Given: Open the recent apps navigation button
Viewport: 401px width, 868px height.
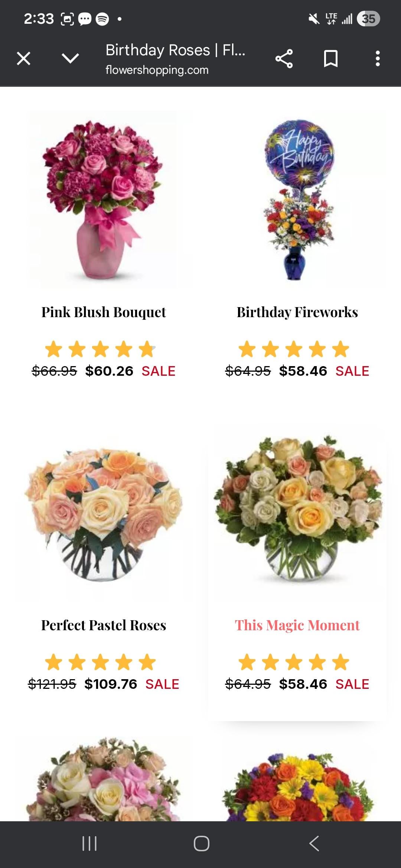Looking at the screenshot, I should click(x=89, y=843).
